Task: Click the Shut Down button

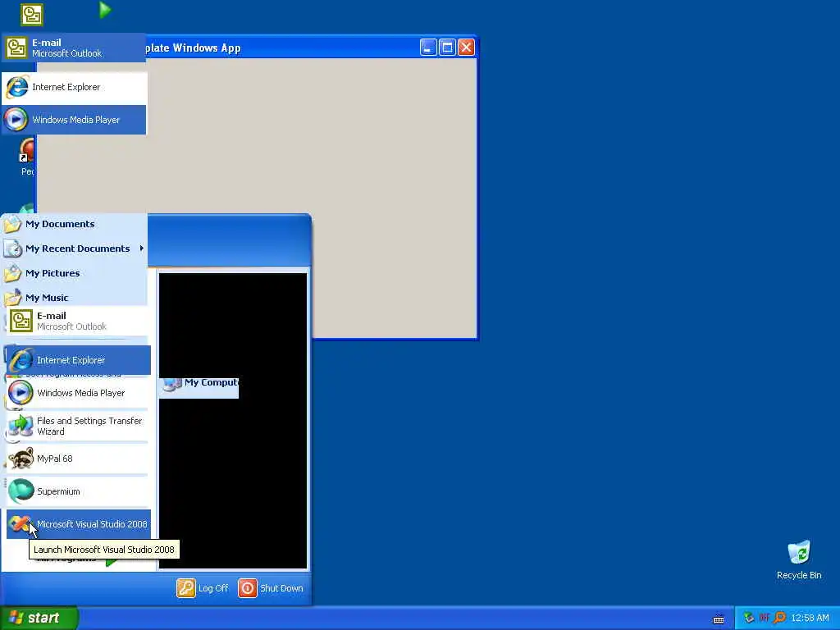Action: pos(271,588)
